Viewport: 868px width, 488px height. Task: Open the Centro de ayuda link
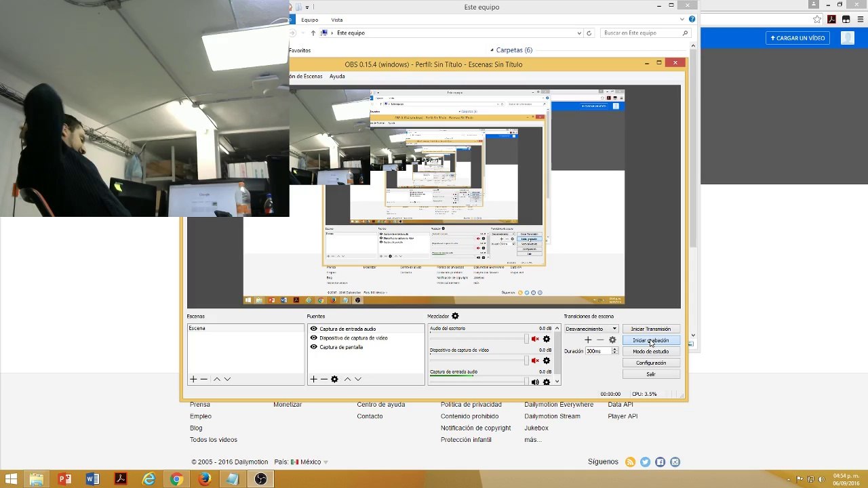click(x=381, y=405)
